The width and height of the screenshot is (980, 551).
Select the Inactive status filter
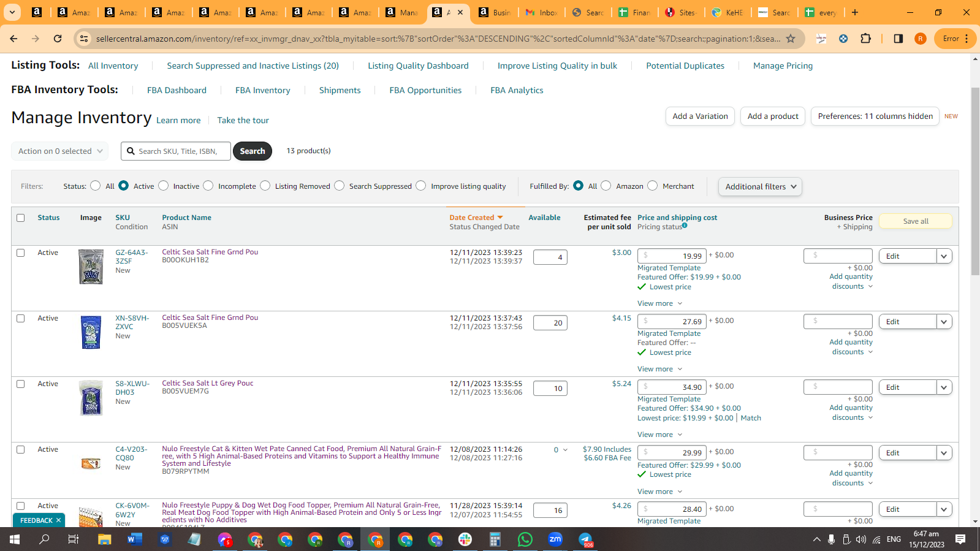[x=164, y=186]
